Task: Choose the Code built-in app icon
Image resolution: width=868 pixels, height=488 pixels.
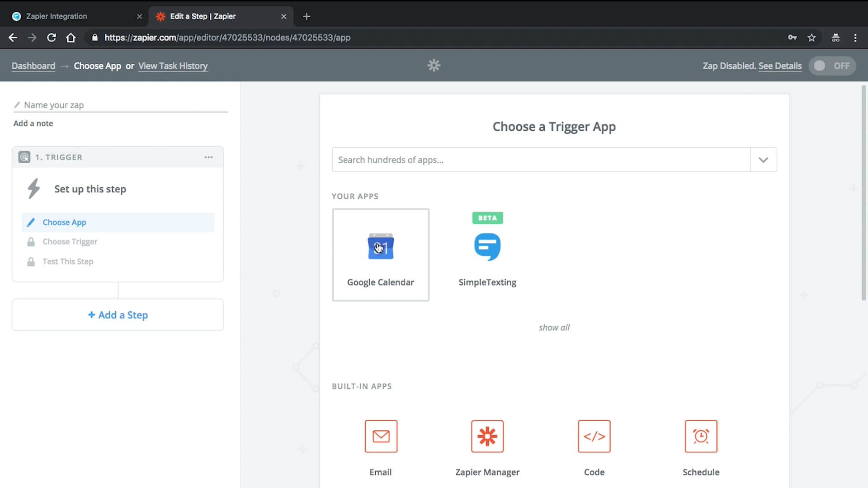Action: (x=594, y=436)
